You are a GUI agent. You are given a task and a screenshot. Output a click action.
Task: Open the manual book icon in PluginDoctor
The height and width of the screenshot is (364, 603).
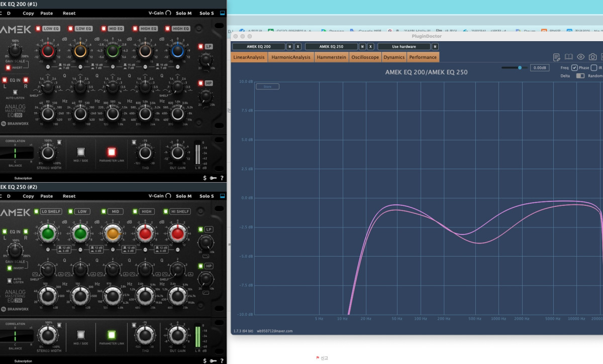point(569,57)
